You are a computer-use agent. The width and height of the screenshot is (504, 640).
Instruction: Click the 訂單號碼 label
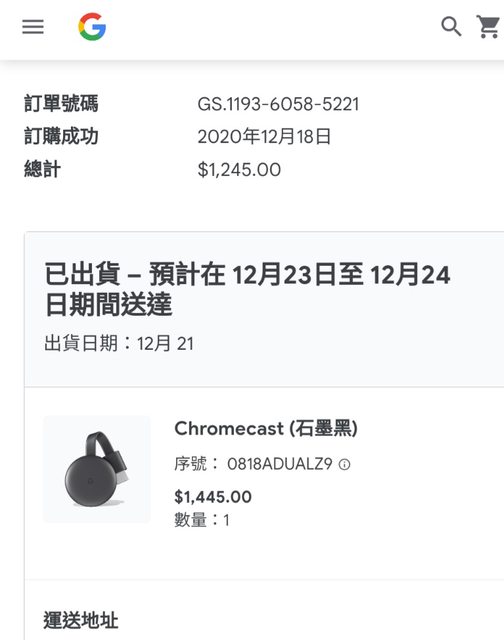coord(61,103)
